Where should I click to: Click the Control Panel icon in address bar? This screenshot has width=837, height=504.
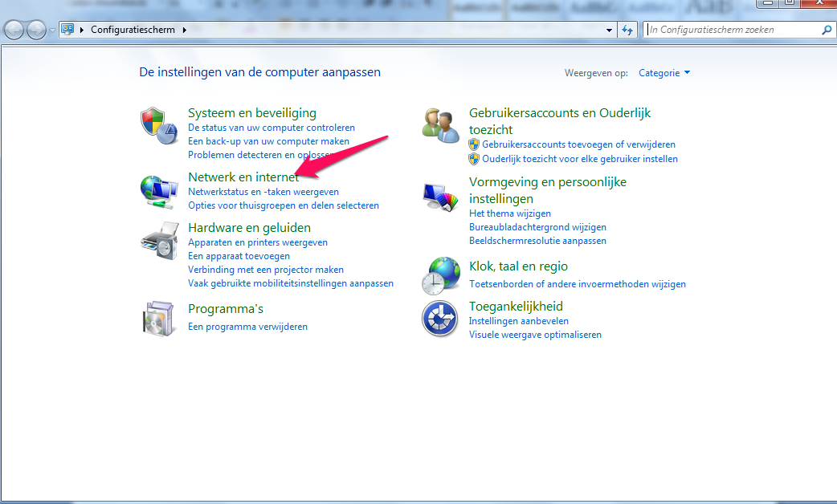pyautogui.click(x=67, y=30)
